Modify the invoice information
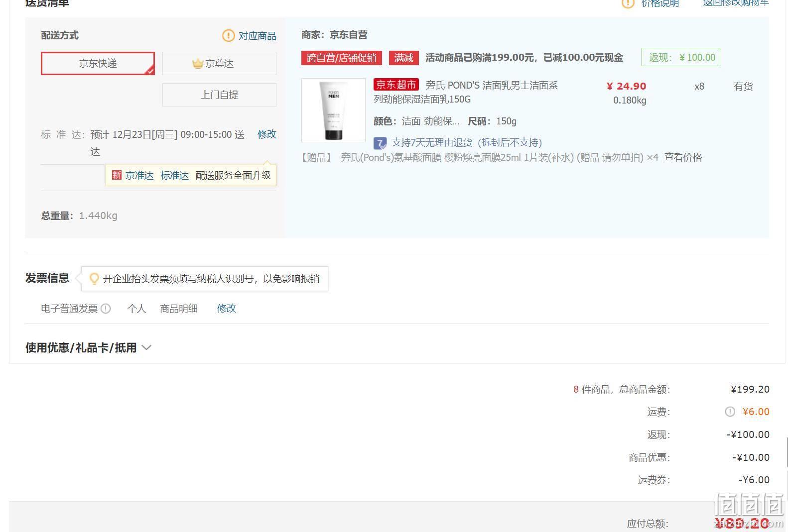The width and height of the screenshot is (788, 532). click(x=226, y=309)
